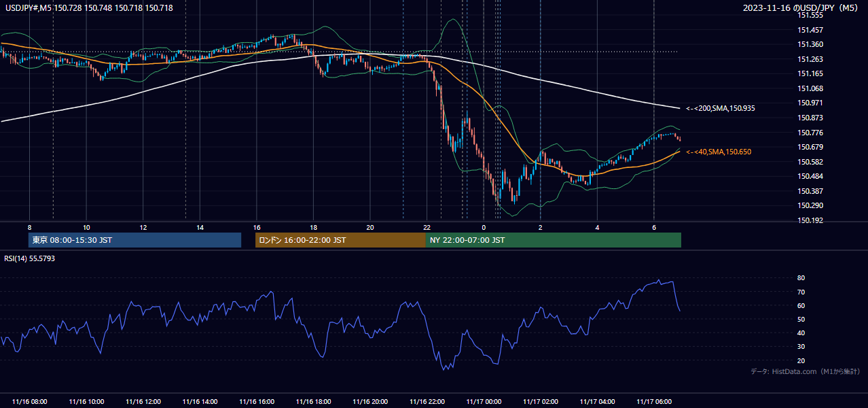Click price axis value 150.192
868x408 pixels.
(x=810, y=220)
